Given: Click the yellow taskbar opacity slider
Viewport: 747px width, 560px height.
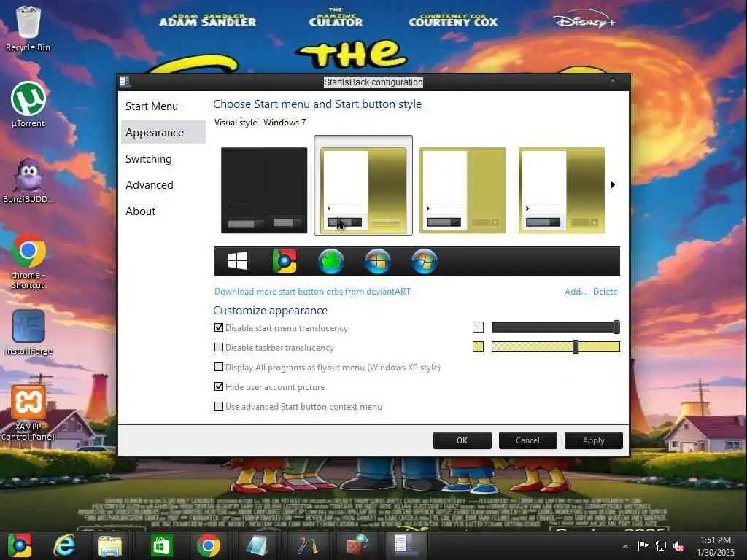Looking at the screenshot, I should tap(555, 346).
